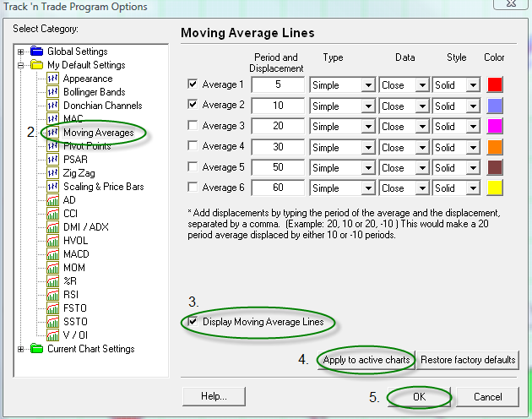The height and width of the screenshot is (419, 532).
Task: Click the Cancel button
Action: [487, 396]
